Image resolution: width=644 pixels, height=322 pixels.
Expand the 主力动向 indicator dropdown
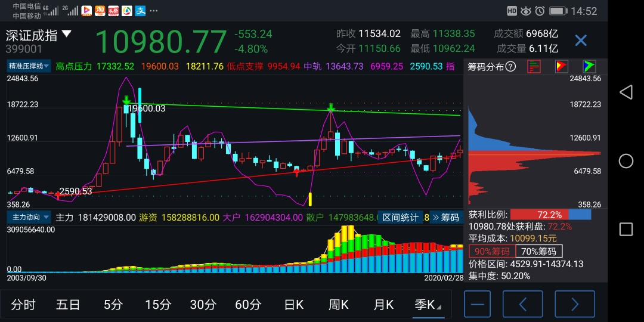(29, 217)
